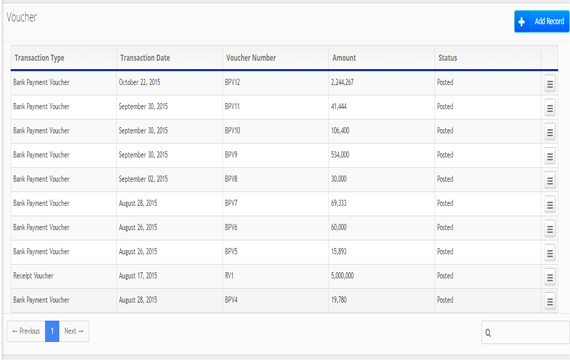Go to Next page
This screenshot has width=570, height=360.
pos(74,331)
